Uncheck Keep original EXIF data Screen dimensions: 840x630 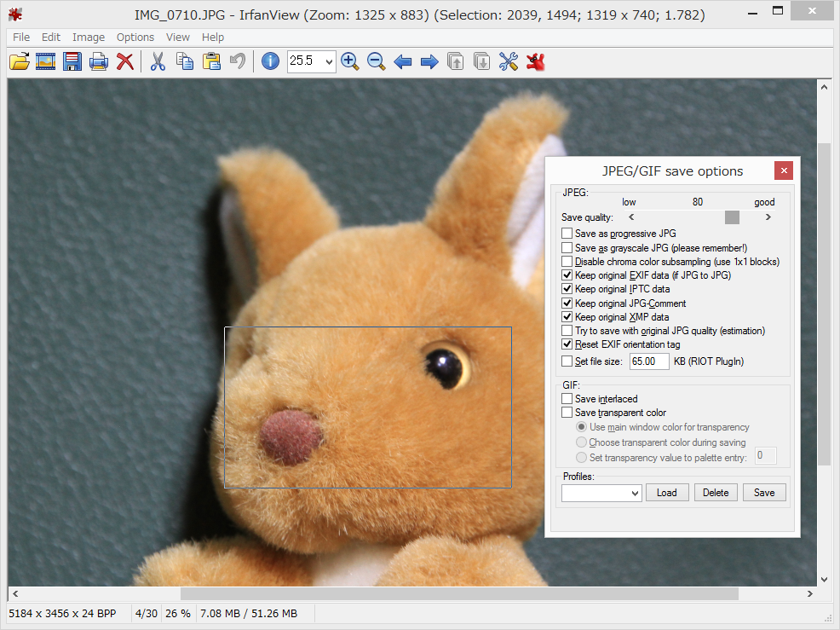click(x=567, y=275)
